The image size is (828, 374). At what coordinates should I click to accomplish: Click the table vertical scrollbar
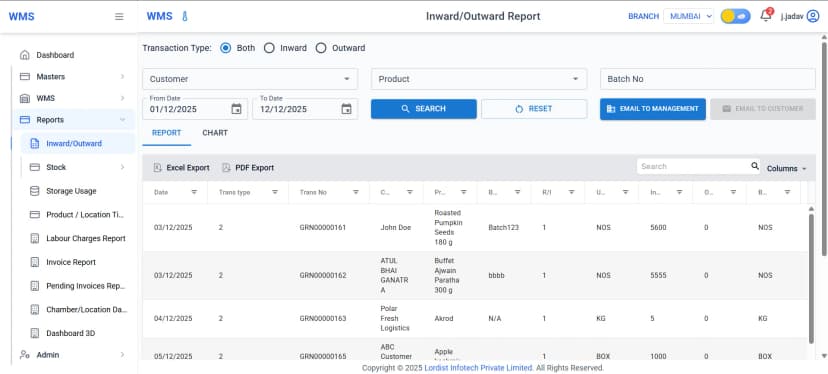[x=811, y=279]
